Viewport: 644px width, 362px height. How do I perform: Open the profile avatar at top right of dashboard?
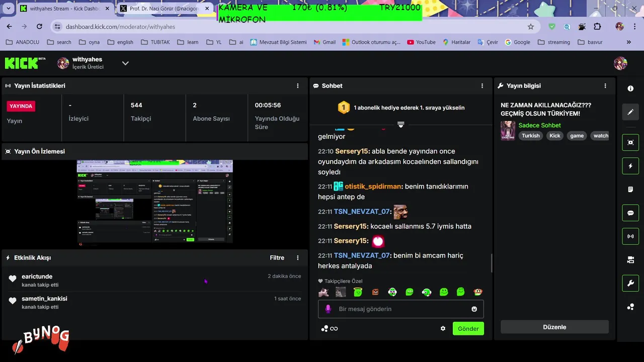click(x=620, y=63)
